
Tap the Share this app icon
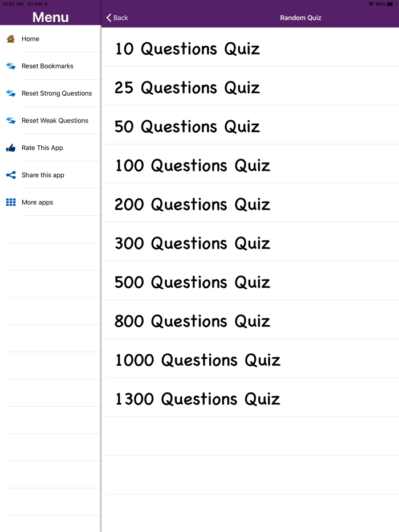(x=11, y=175)
